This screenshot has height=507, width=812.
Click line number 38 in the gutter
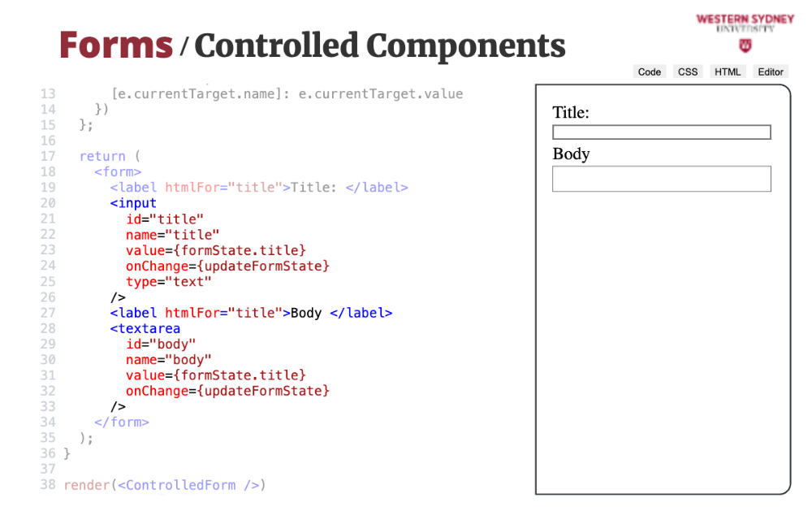[x=47, y=485]
